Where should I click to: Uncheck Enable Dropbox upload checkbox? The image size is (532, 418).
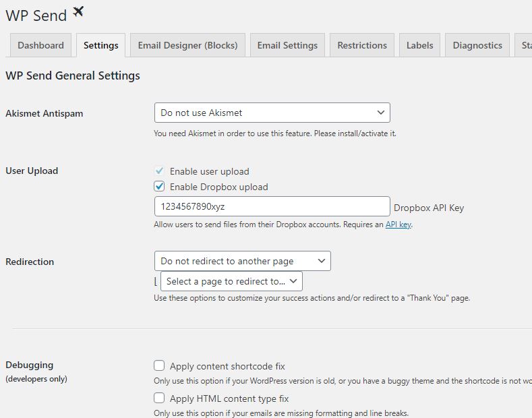[x=159, y=186]
